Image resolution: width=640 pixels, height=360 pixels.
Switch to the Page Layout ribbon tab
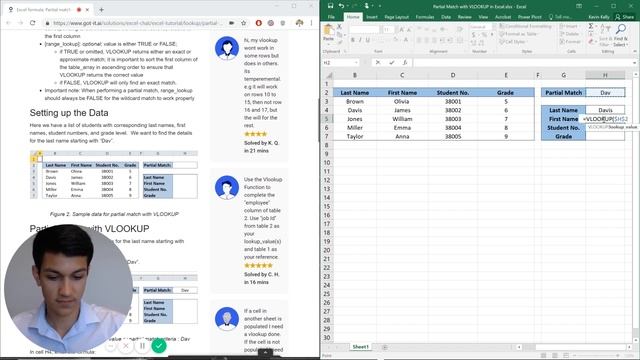click(x=396, y=17)
